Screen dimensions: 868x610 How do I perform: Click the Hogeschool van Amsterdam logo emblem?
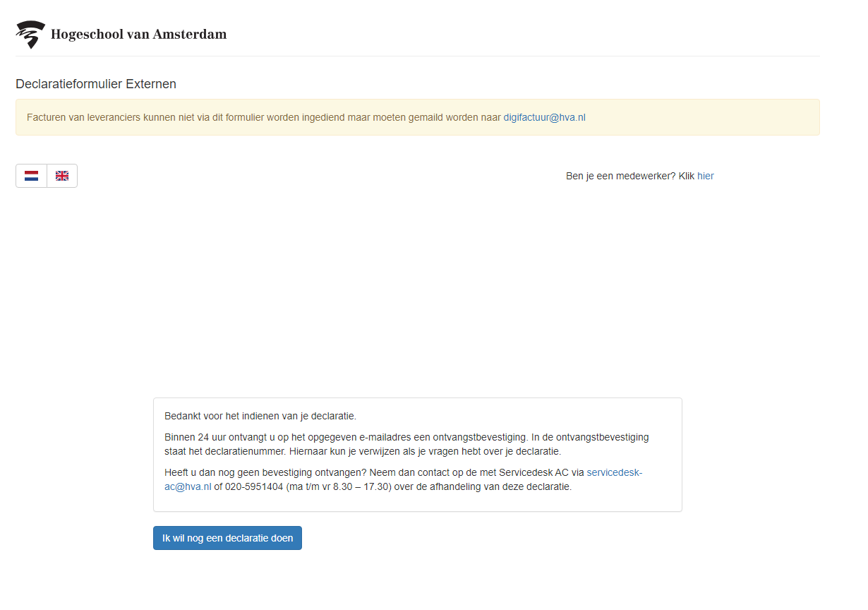point(30,34)
